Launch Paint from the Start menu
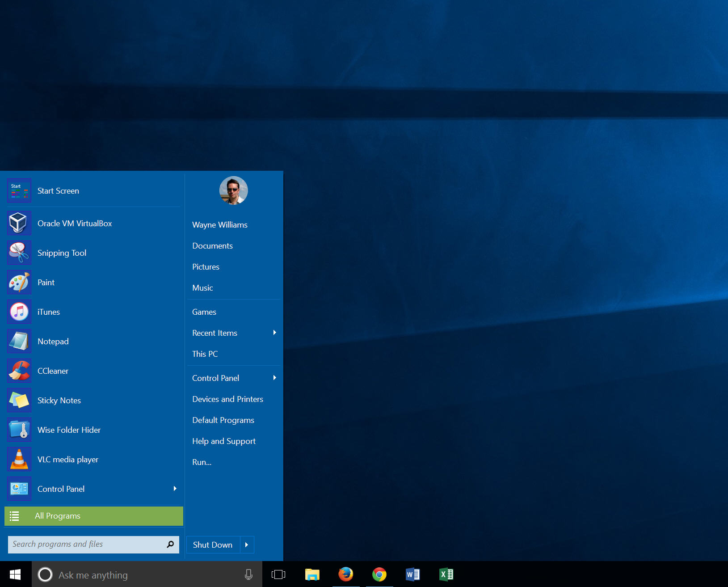 coord(46,282)
